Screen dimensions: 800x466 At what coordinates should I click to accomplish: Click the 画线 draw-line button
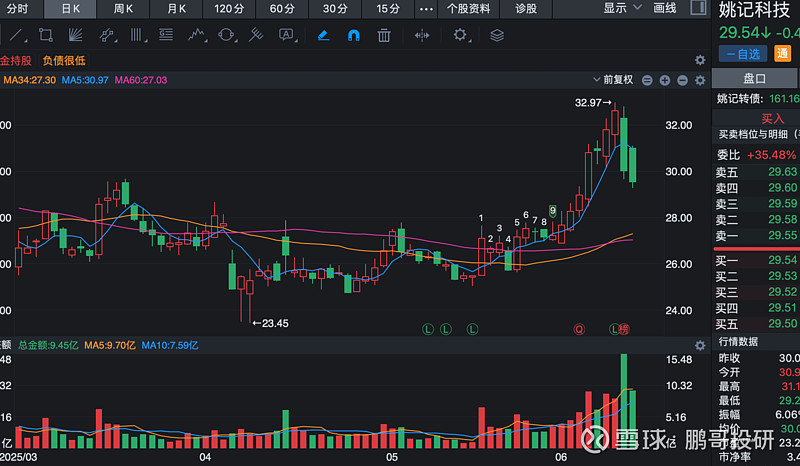665,8
